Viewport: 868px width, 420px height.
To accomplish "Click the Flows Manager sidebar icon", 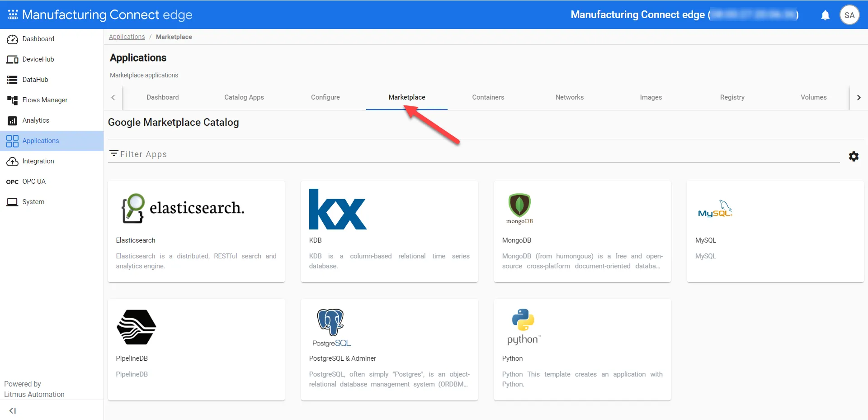I will (12, 100).
